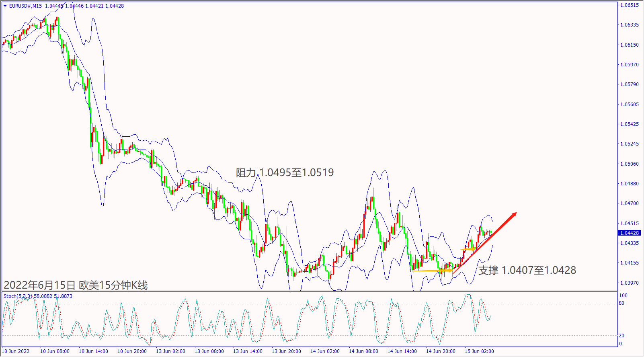
Task: Select the resistance label 阻力 1.0495至1.0519
Action: (x=285, y=172)
